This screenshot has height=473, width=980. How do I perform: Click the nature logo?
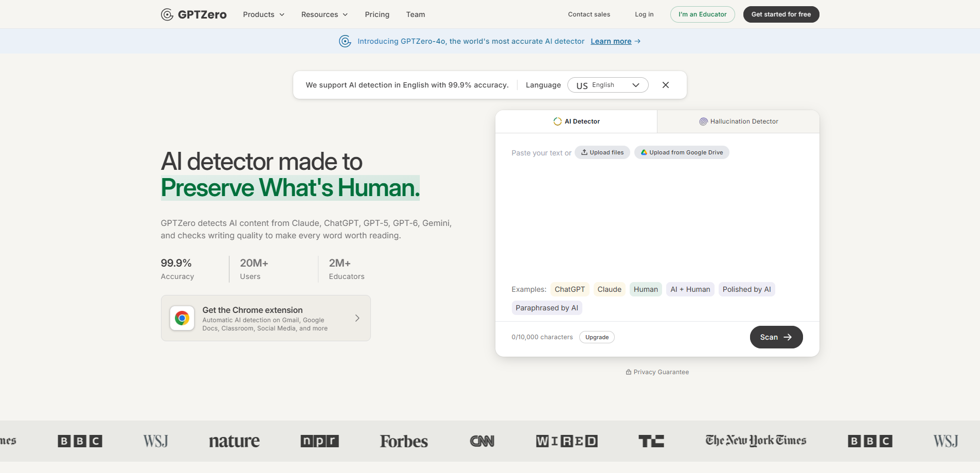pyautogui.click(x=234, y=441)
